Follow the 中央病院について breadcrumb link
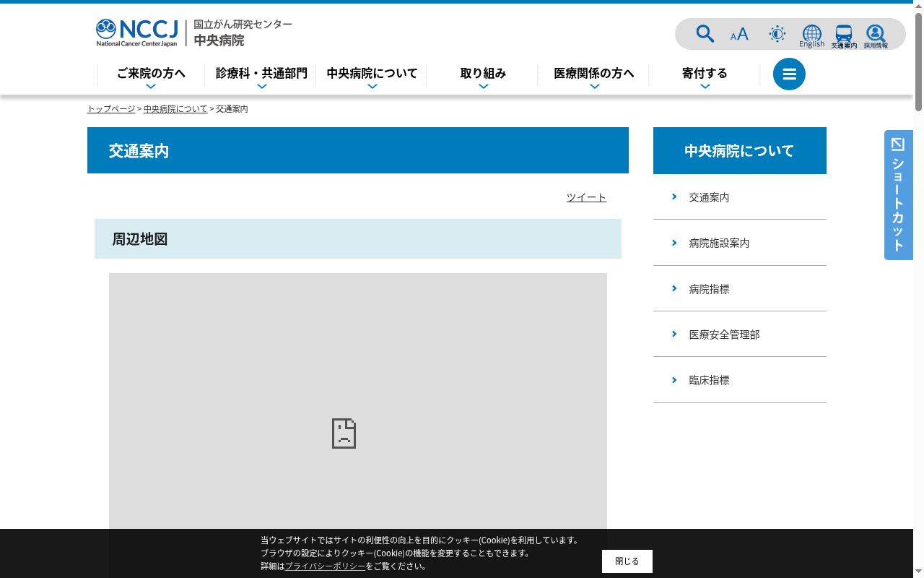This screenshot has height=578, width=924. pyautogui.click(x=175, y=109)
